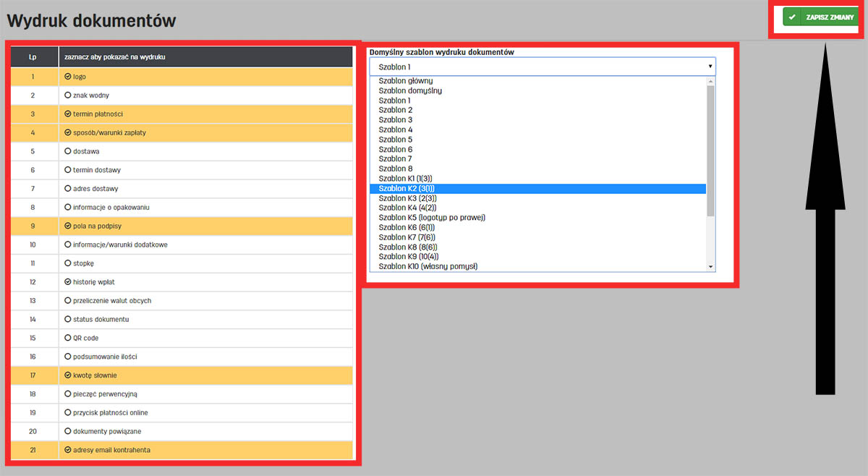Enable stopkę on the printout

click(68, 263)
